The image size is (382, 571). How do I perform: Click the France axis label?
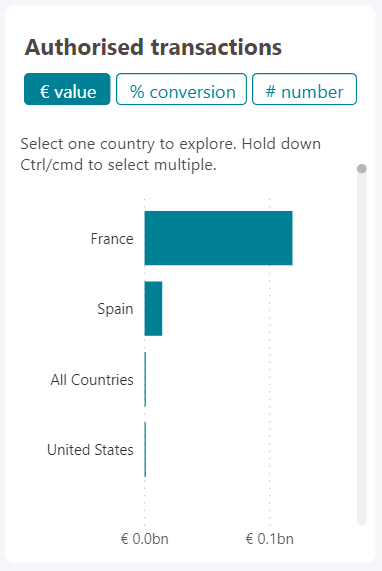(112, 239)
